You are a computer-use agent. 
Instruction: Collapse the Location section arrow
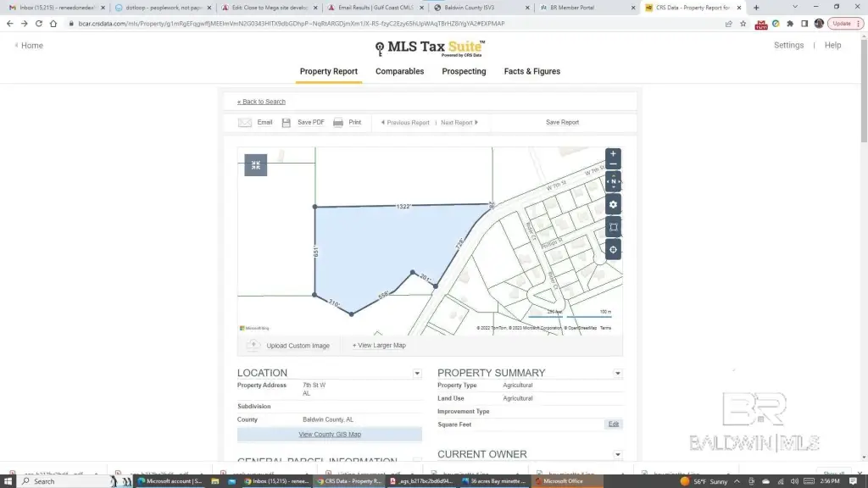tap(417, 374)
